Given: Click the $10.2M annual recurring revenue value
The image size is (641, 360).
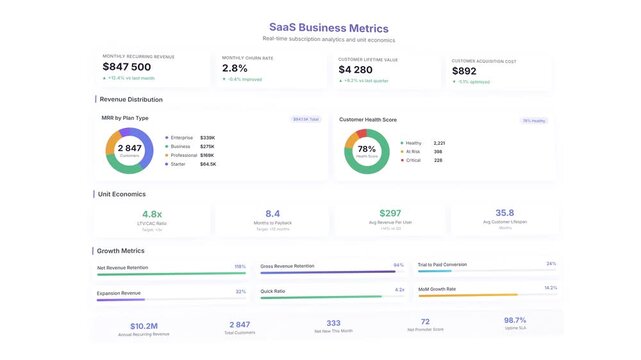Looking at the screenshot, I should click(144, 326).
